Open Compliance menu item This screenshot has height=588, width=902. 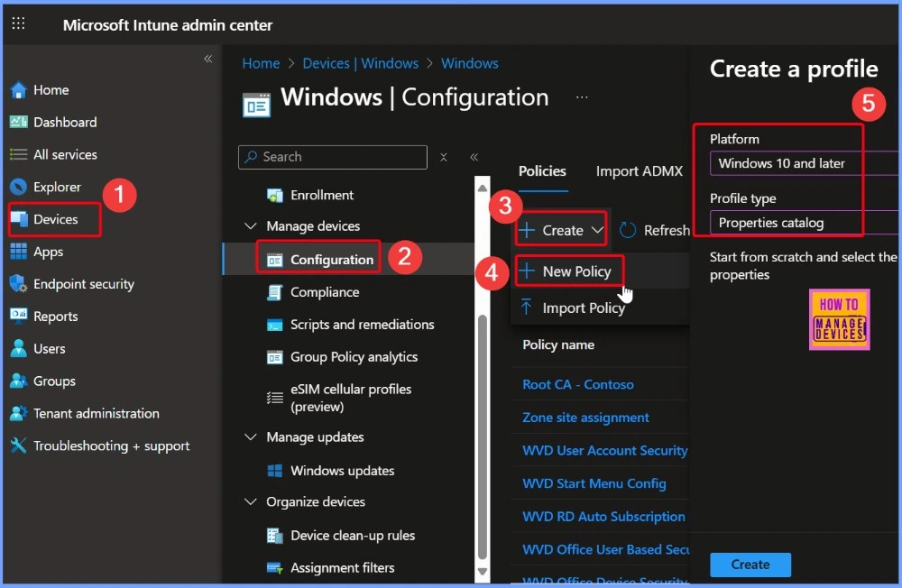(325, 292)
